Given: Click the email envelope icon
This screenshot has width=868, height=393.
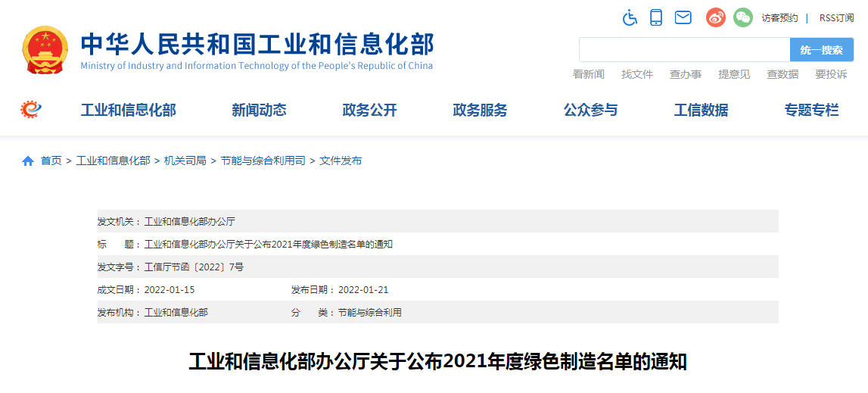Looking at the screenshot, I should [683, 17].
